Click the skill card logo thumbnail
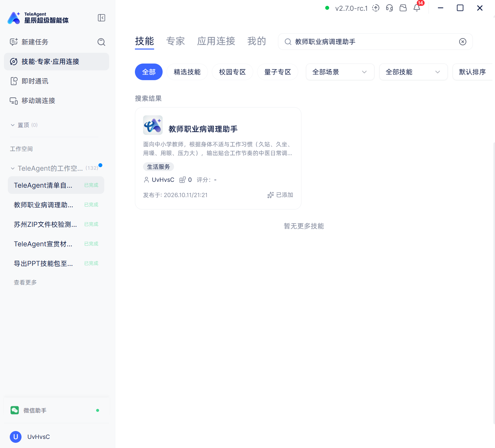The width and height of the screenshot is (495, 448). (x=153, y=125)
